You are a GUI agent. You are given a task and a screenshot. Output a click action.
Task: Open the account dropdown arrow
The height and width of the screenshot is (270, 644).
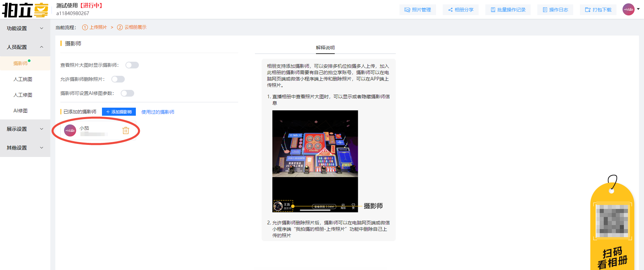point(638,9)
